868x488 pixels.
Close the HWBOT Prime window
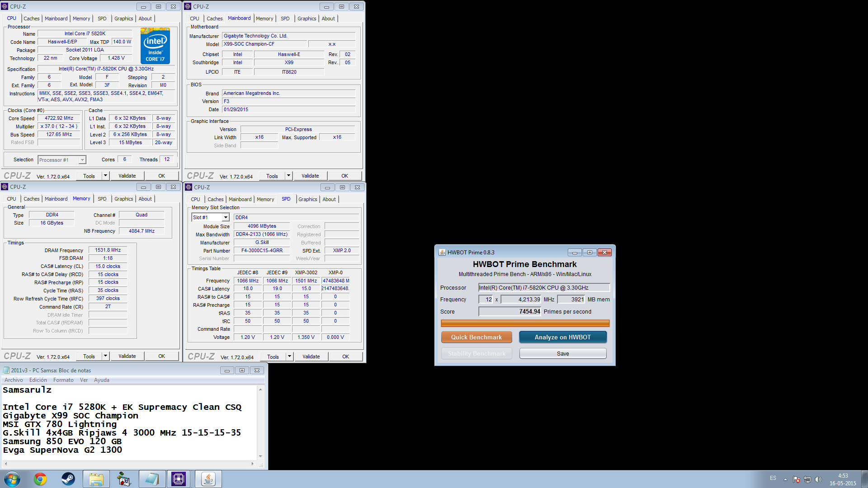pyautogui.click(x=604, y=252)
